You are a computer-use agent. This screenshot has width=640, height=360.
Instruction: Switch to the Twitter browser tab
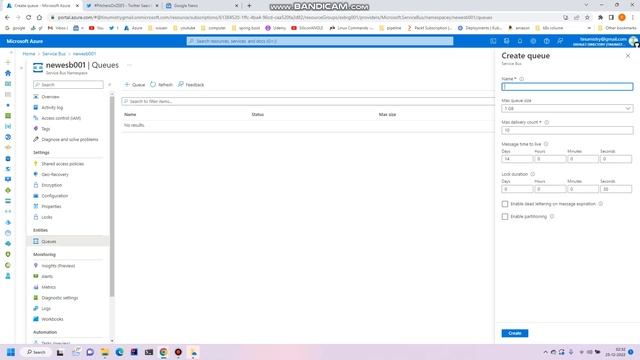[122, 6]
